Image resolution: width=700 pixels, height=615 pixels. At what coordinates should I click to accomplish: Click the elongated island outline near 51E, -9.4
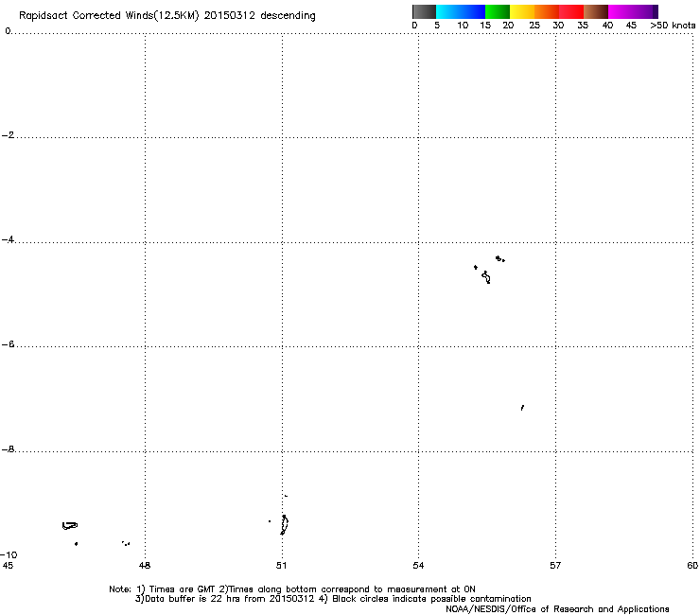[284, 524]
